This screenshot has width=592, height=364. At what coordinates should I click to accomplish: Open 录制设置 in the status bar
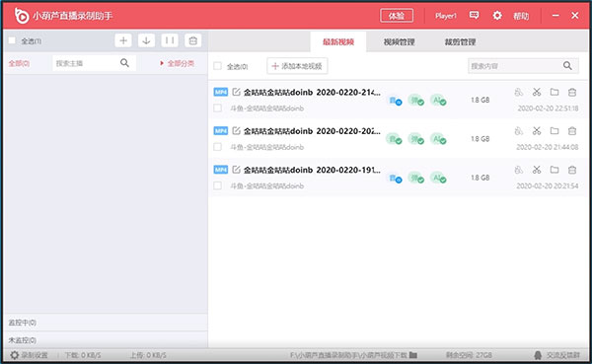click(30, 355)
